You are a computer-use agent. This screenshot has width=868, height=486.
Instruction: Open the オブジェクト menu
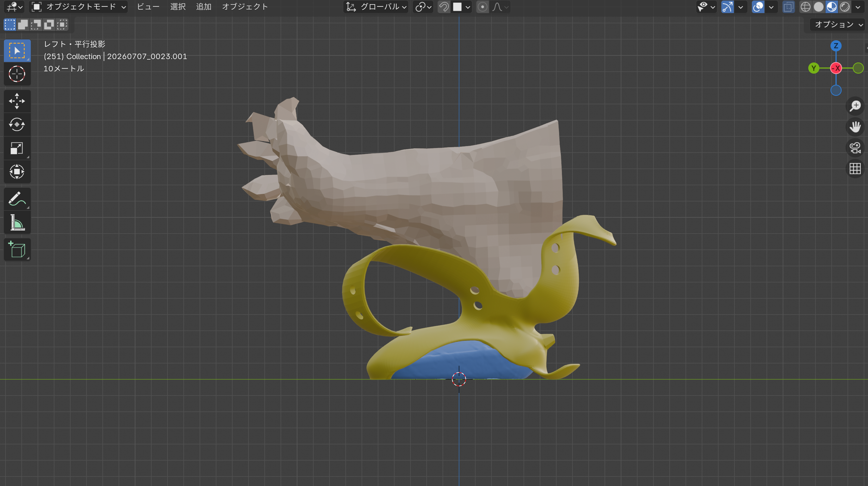pos(245,7)
